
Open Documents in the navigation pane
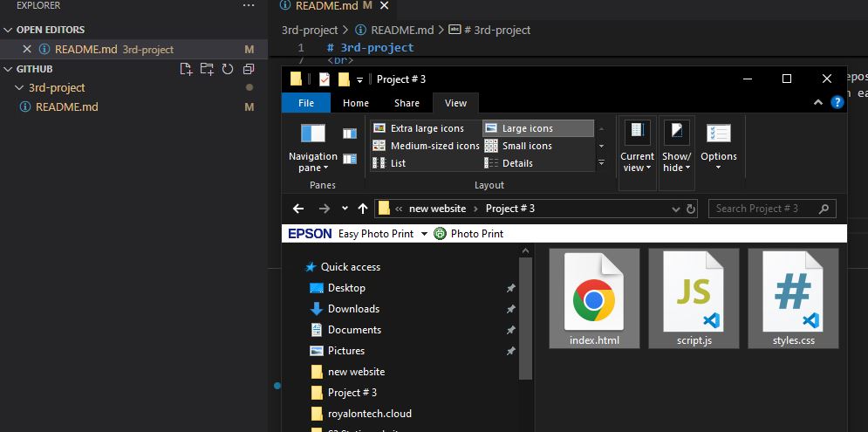346,330
